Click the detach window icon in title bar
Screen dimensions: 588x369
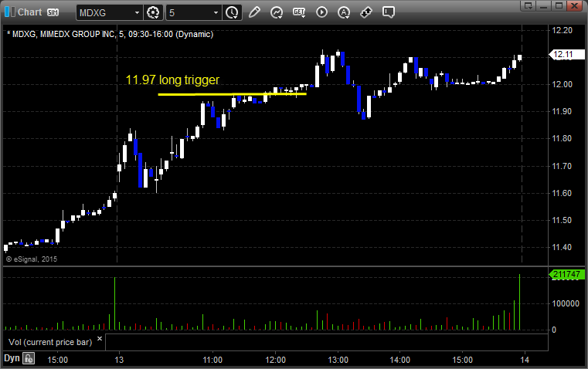529,5
